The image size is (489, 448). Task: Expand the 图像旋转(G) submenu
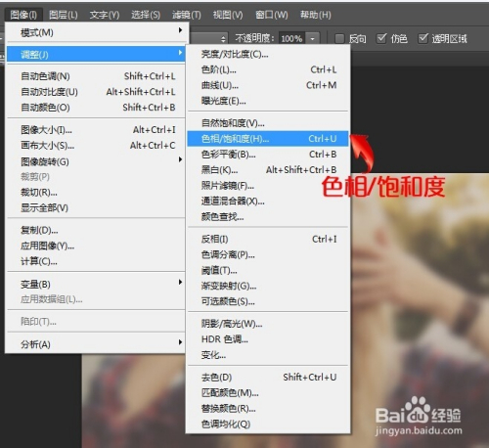click(x=96, y=161)
